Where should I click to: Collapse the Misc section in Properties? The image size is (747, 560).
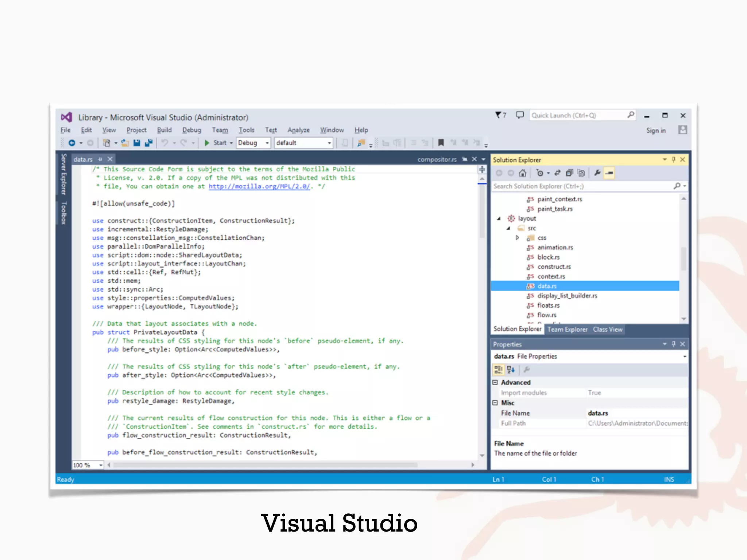pos(495,402)
